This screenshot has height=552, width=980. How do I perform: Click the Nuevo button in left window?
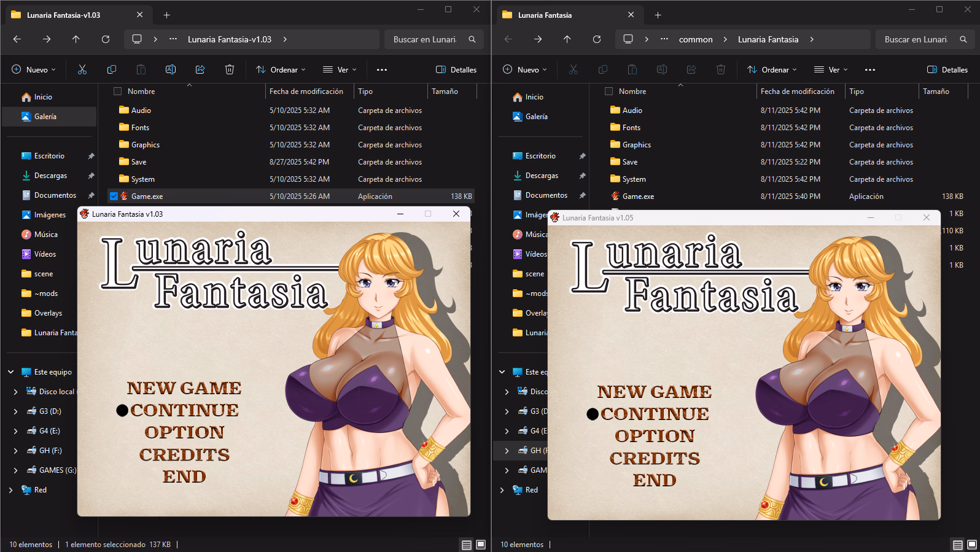[34, 70]
